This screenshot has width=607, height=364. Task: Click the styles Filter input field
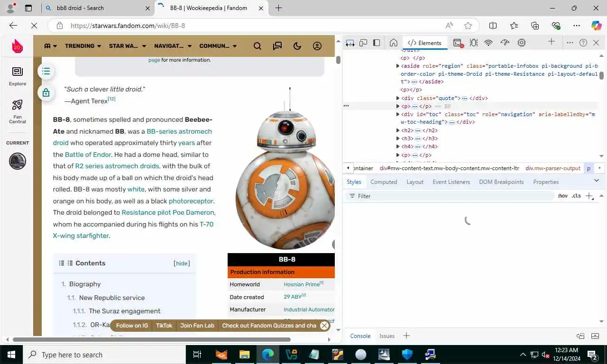tap(451, 196)
